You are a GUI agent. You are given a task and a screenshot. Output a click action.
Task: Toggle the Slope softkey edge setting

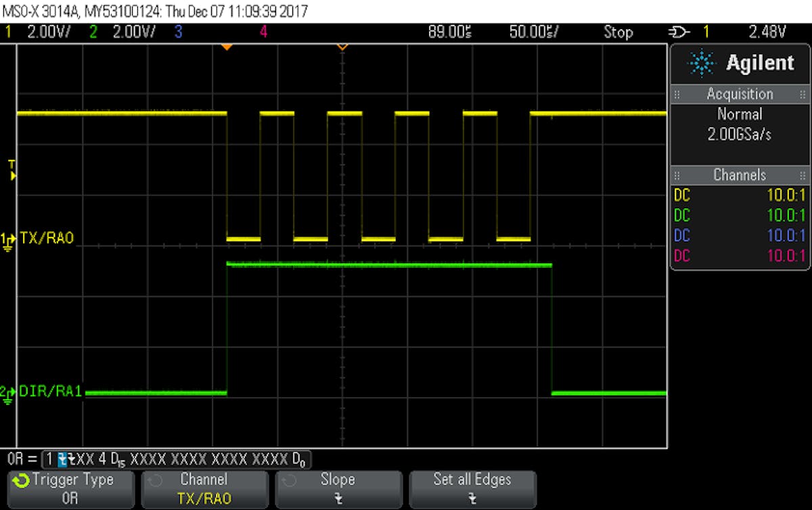coord(338,489)
